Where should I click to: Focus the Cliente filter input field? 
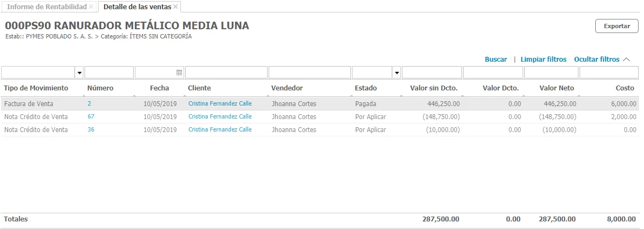(x=226, y=73)
